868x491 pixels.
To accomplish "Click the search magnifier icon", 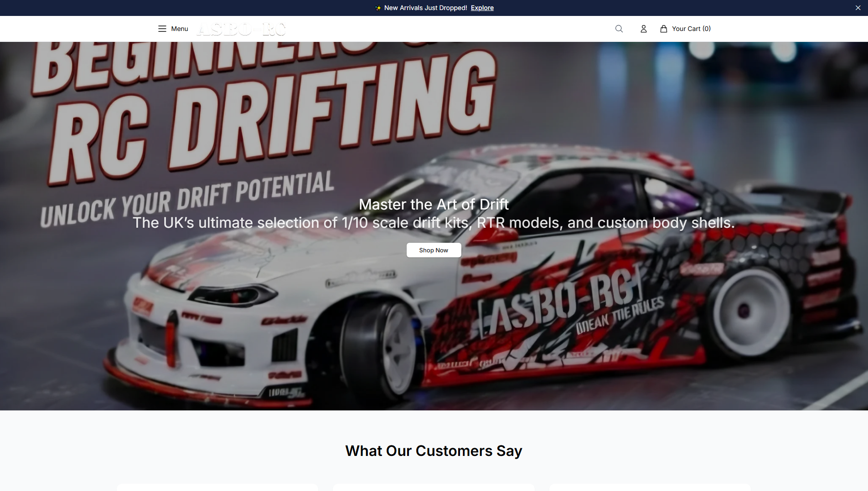I will click(619, 29).
